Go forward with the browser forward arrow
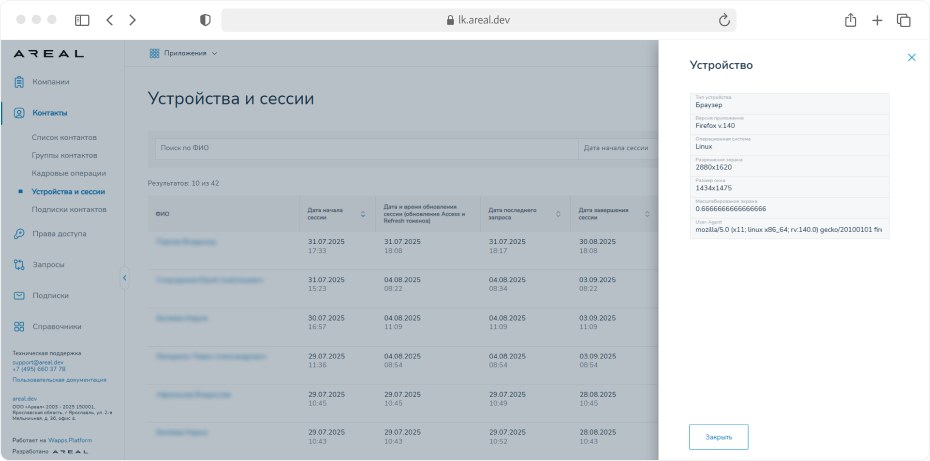Image resolution: width=930 pixels, height=461 pixels. pos(132,20)
